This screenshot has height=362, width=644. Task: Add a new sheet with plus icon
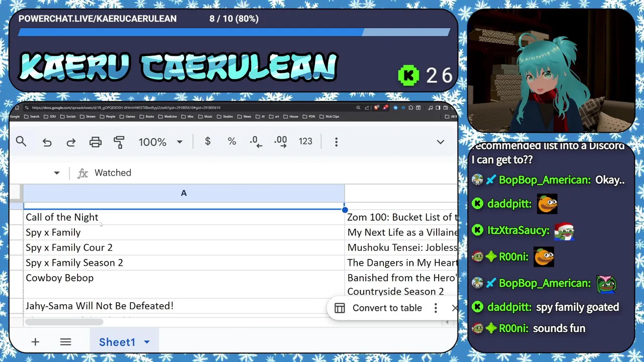click(35, 342)
